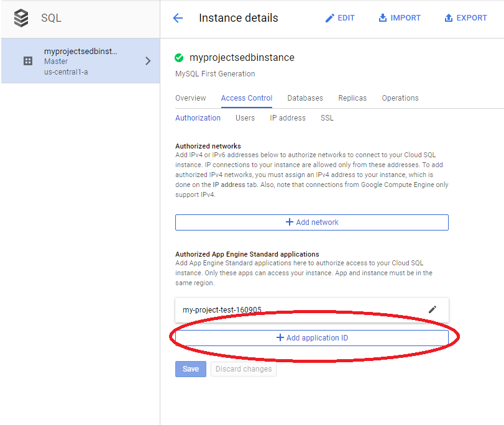
Task: Click the Add network button
Action: [312, 222]
